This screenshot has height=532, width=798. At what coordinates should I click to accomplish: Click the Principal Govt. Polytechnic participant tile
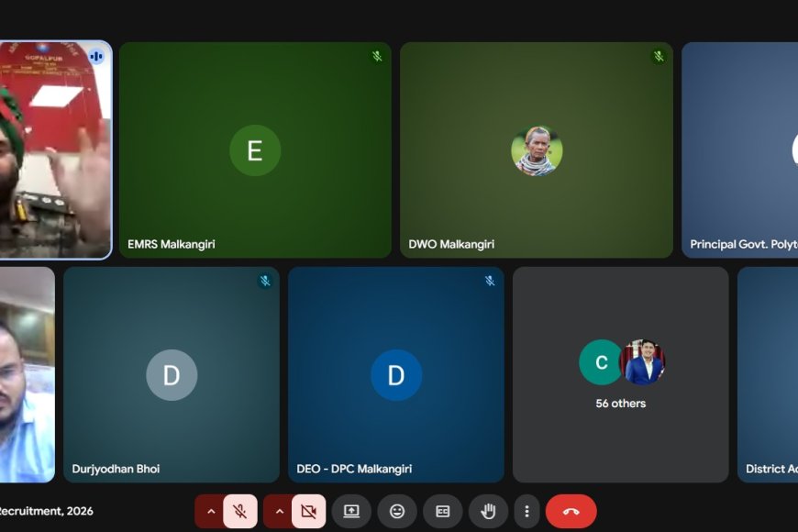[739, 150]
